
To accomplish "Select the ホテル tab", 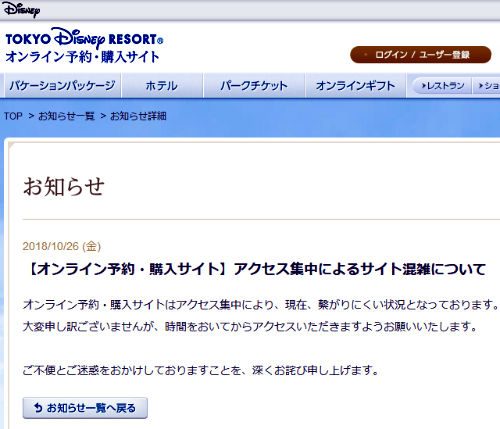I will coord(162,86).
